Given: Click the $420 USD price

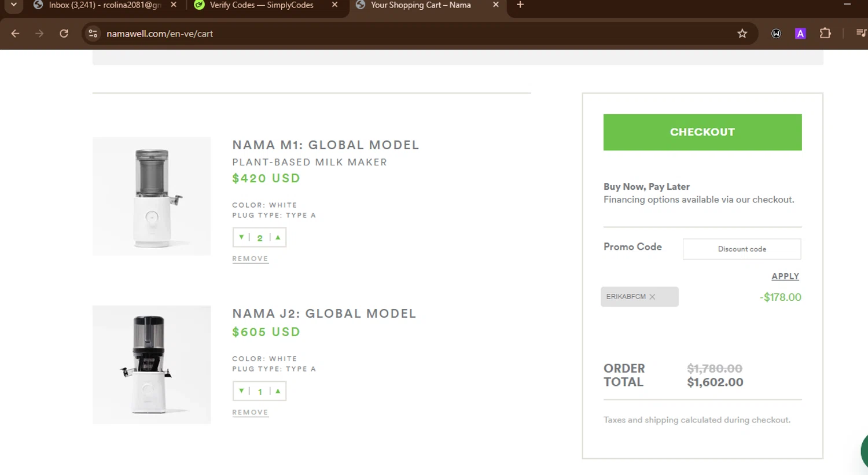Looking at the screenshot, I should pyautogui.click(x=266, y=178).
